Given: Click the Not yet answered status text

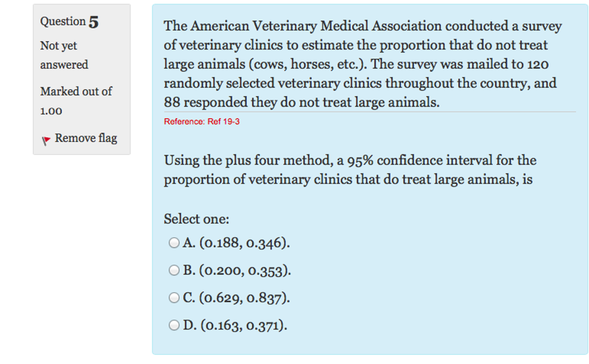Looking at the screenshot, I should [x=64, y=55].
